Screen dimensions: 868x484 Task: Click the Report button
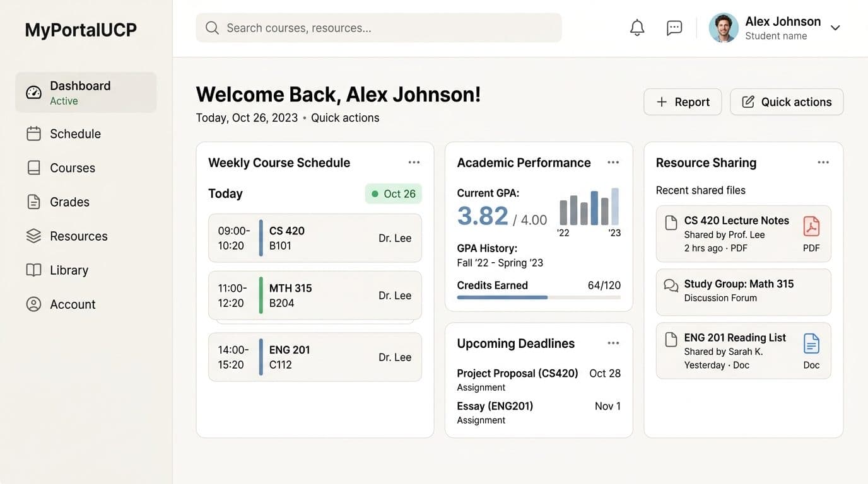tap(683, 102)
